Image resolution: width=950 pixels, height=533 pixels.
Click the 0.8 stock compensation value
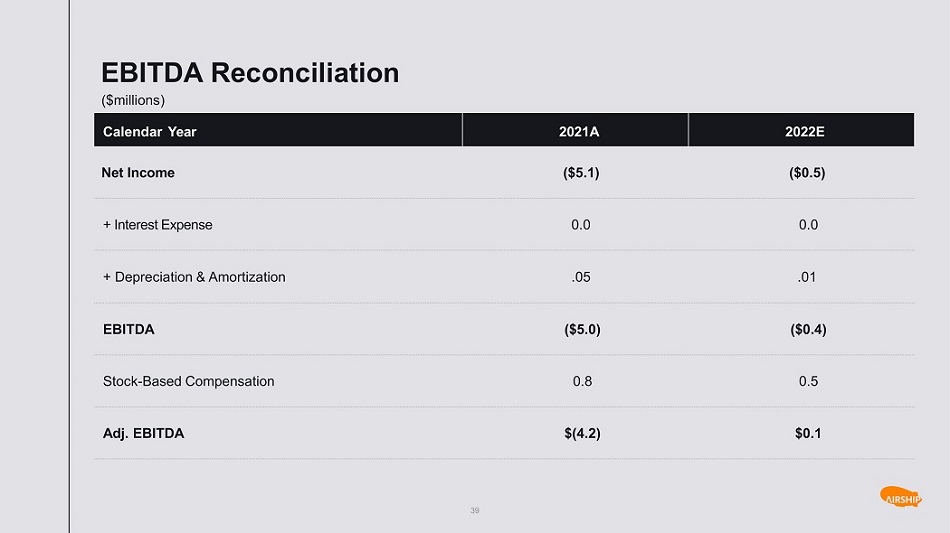click(582, 381)
